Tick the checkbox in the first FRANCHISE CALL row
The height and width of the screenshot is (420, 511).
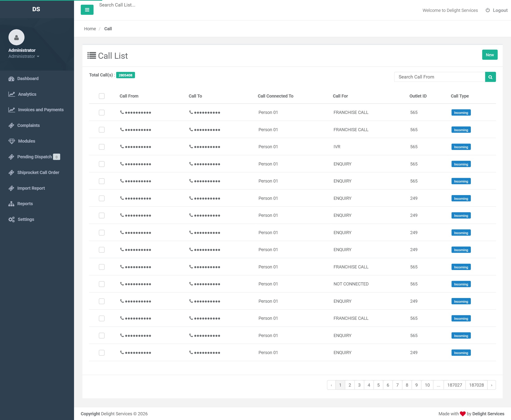[x=102, y=113]
